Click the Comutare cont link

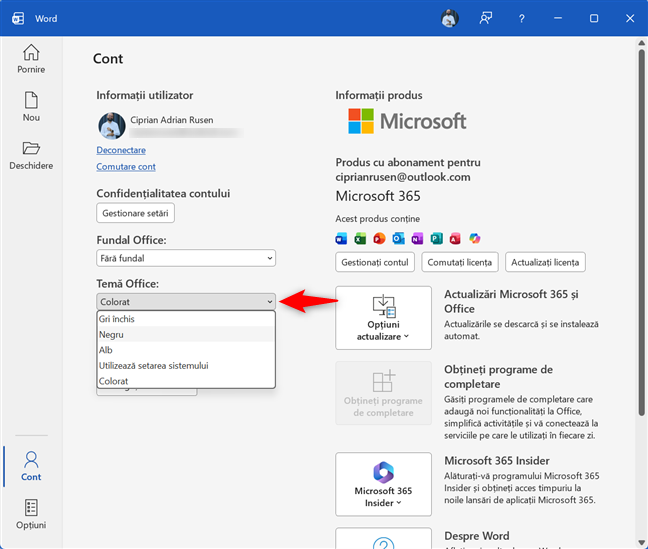tap(126, 167)
